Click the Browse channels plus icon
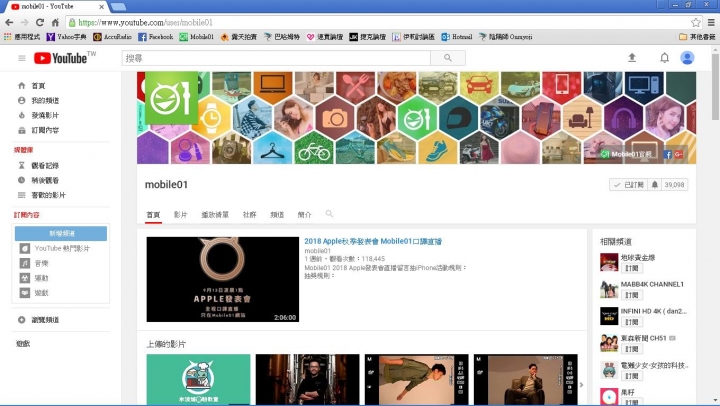Image resolution: width=720 pixels, height=406 pixels. pyautogui.click(x=22, y=320)
